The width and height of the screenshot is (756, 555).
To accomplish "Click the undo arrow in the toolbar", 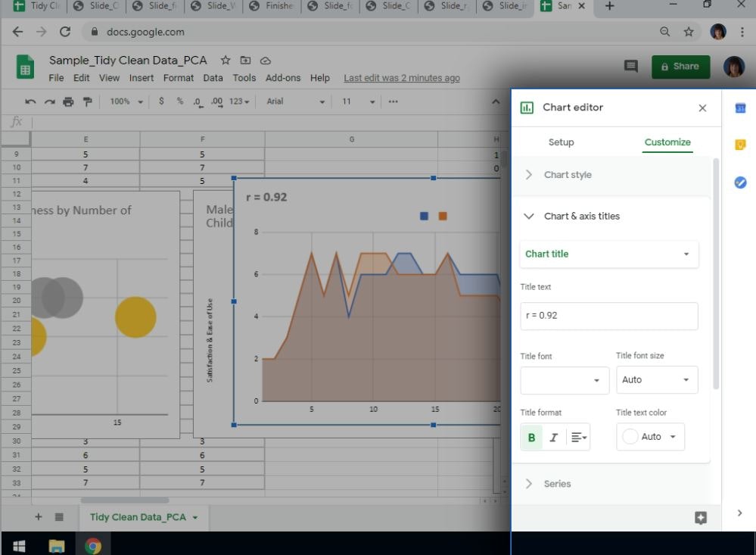I will (x=30, y=101).
